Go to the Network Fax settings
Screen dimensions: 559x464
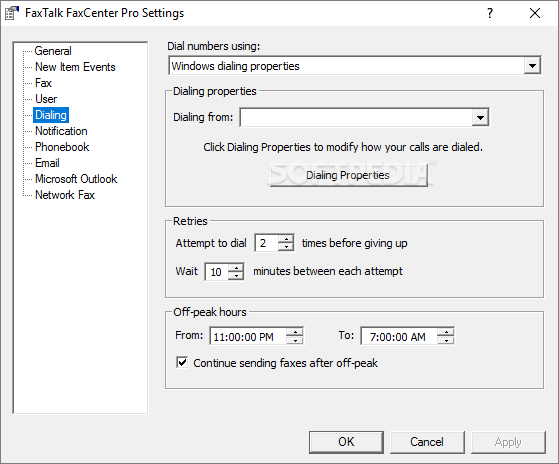(x=65, y=195)
